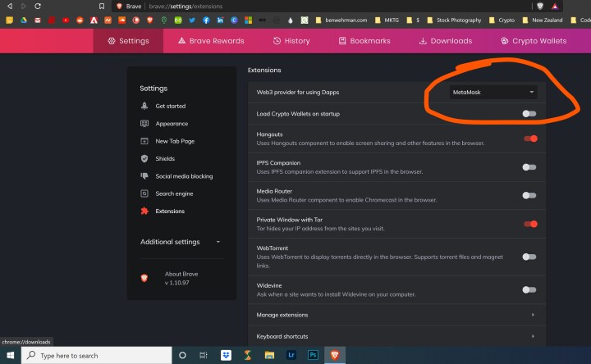Switch to the Settings tab
This screenshot has width=591, height=364.
coord(128,41)
